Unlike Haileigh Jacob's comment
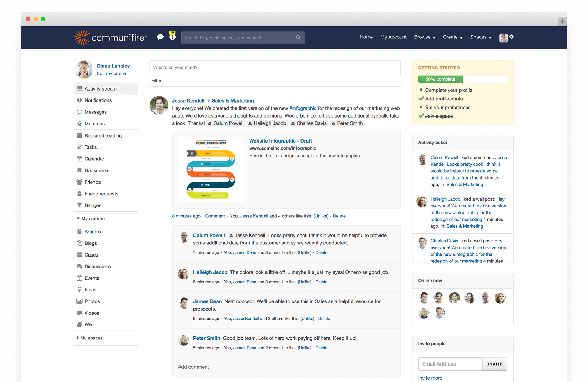This screenshot has width=588, height=382. tap(305, 282)
